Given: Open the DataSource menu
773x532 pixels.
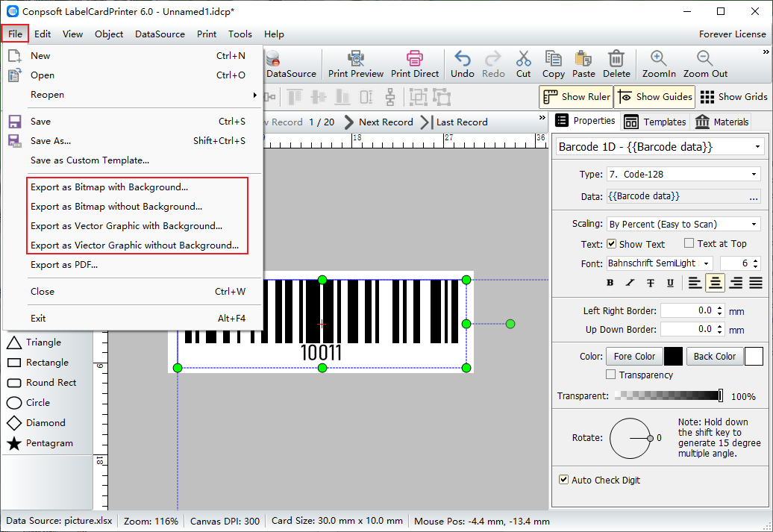Looking at the screenshot, I should (160, 34).
